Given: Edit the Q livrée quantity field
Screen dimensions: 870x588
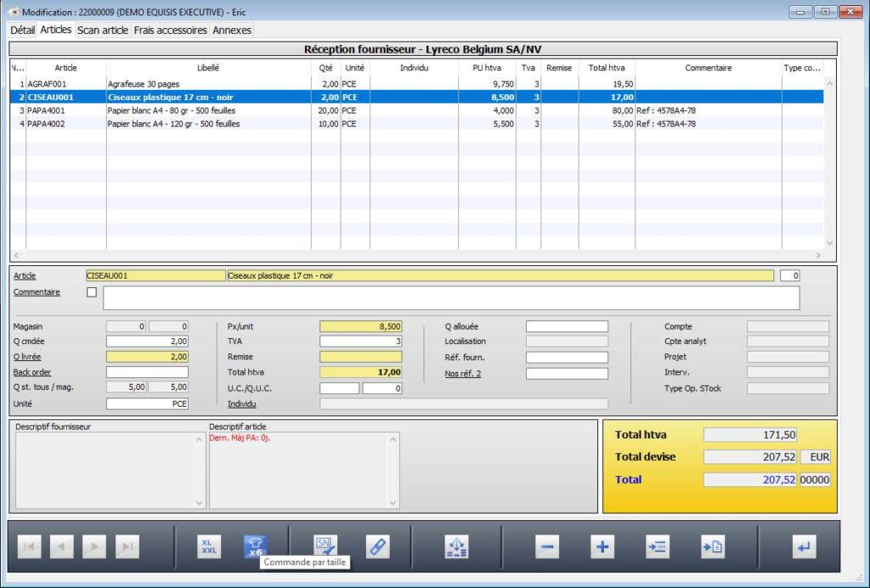Looking at the screenshot, I should pyautogui.click(x=147, y=357).
